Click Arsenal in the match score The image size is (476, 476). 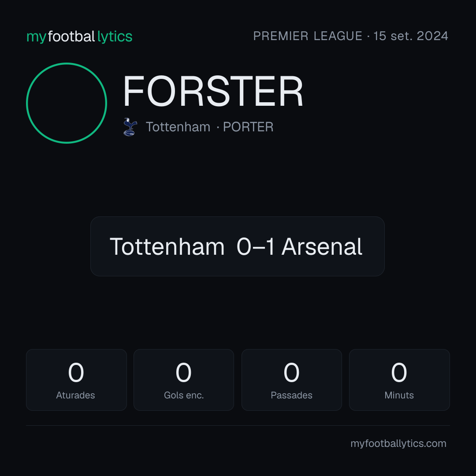pyautogui.click(x=322, y=246)
